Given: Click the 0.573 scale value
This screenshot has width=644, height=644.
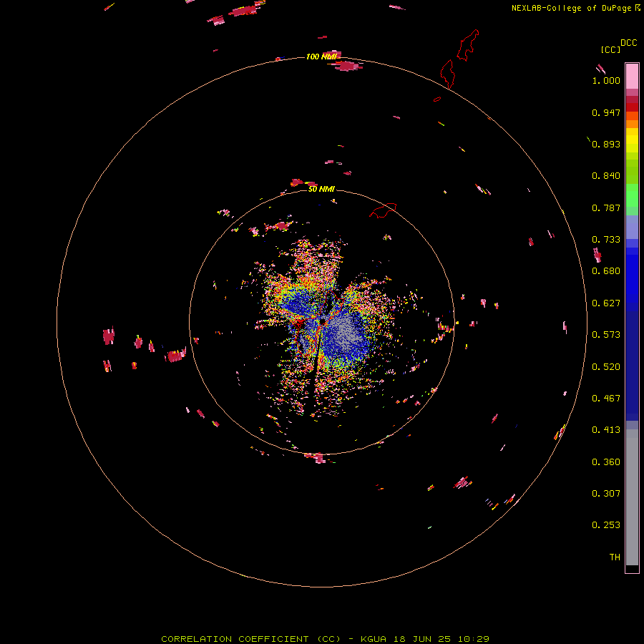Looking at the screenshot, I should pyautogui.click(x=606, y=335).
